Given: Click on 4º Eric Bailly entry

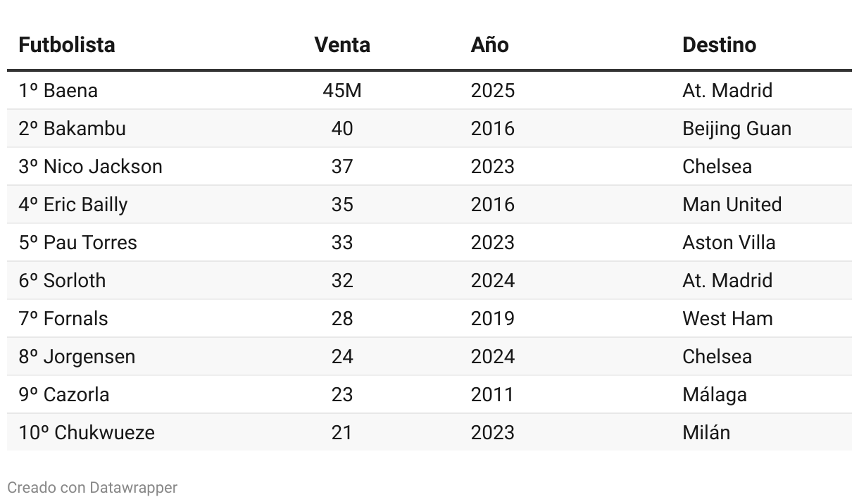Looking at the screenshot, I should (x=73, y=205).
